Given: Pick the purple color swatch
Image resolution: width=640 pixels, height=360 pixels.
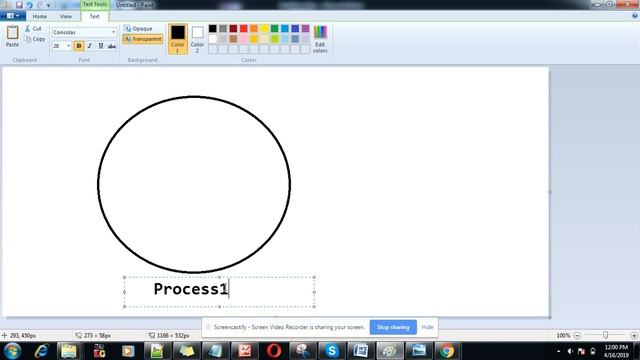Looking at the screenshot, I should (x=305, y=29).
